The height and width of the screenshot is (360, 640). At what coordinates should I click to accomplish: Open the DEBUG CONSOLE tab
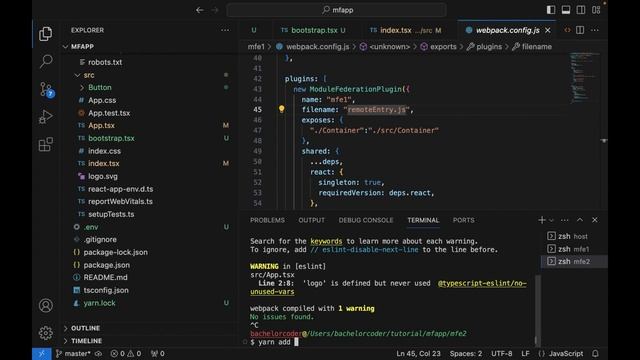tap(366, 220)
